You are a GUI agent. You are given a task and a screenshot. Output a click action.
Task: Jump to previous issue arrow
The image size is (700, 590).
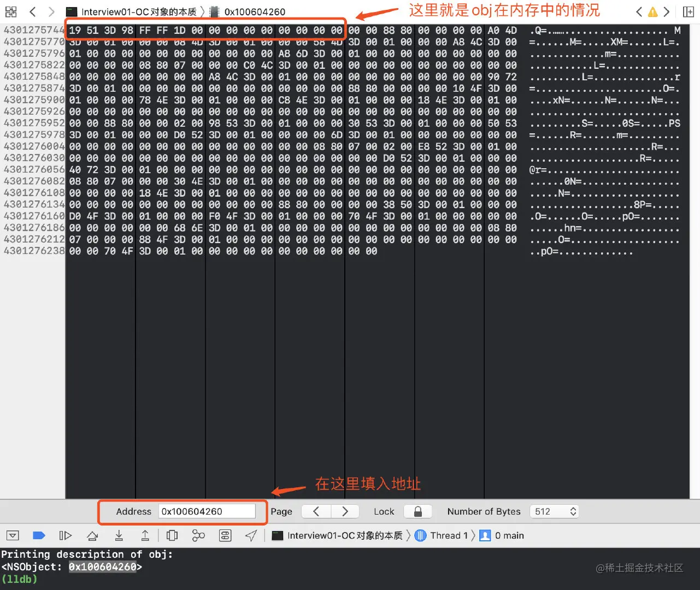pos(639,11)
